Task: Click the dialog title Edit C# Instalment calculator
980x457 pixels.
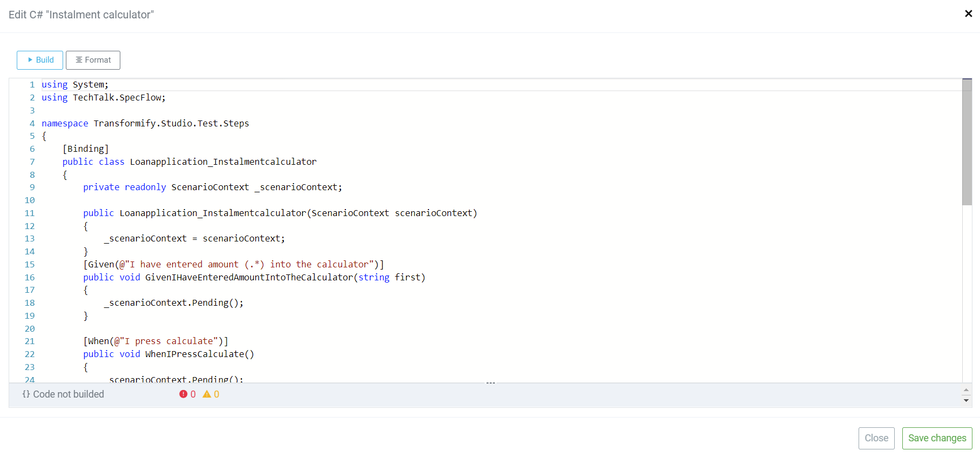Action: click(81, 15)
